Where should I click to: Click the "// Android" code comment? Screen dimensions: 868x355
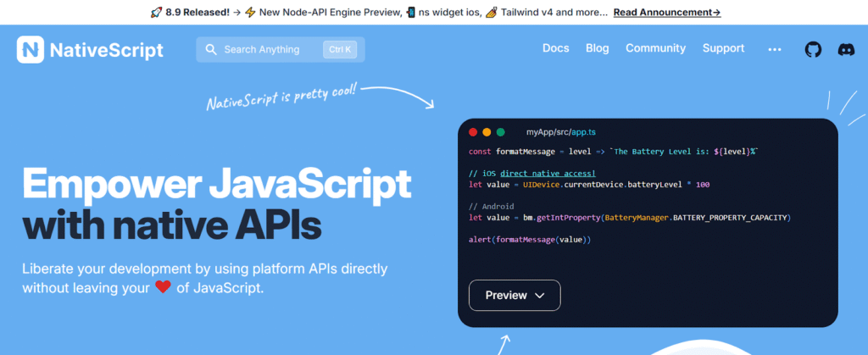coord(491,207)
